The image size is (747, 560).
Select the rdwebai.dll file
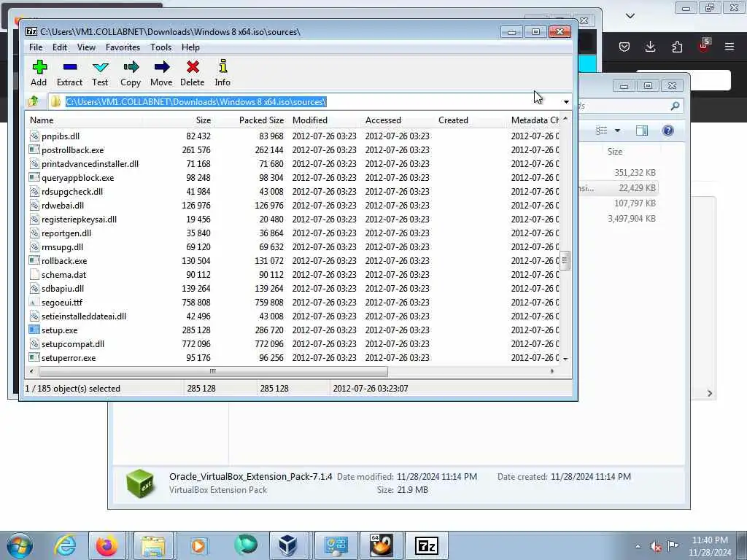63,205
